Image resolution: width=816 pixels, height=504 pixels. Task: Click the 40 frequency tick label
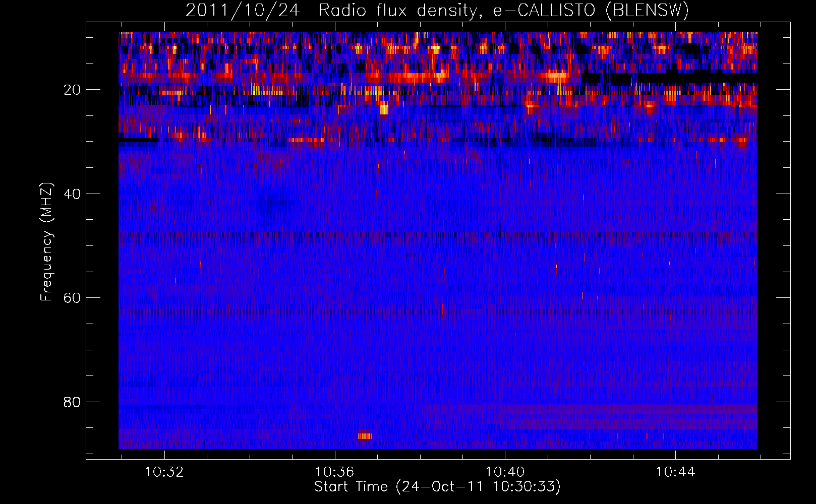point(72,194)
